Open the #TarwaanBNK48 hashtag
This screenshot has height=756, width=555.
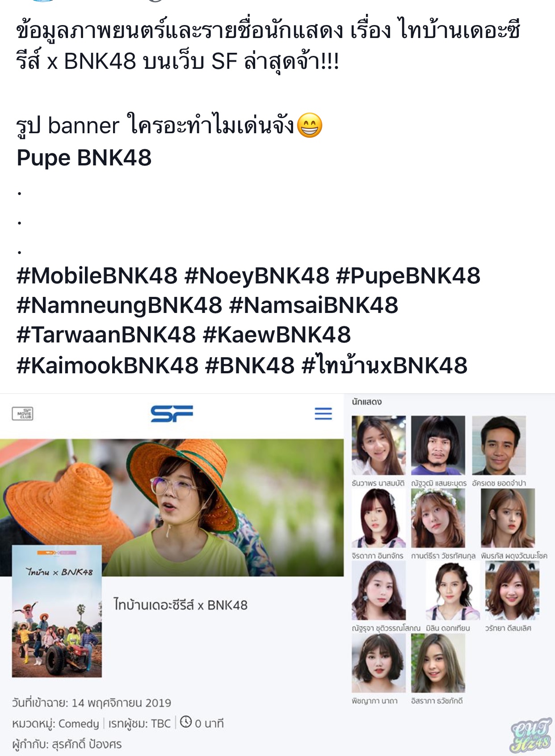[x=106, y=335]
